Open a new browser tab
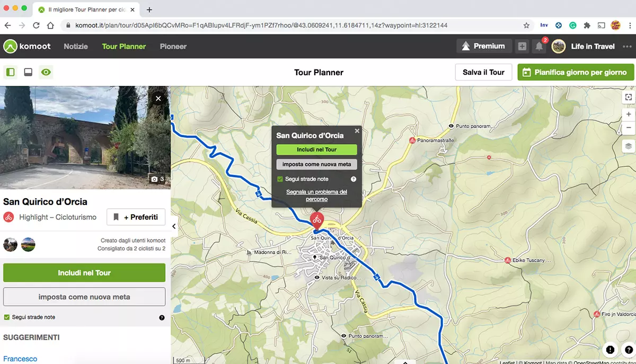This screenshot has width=636, height=364. 149,10
